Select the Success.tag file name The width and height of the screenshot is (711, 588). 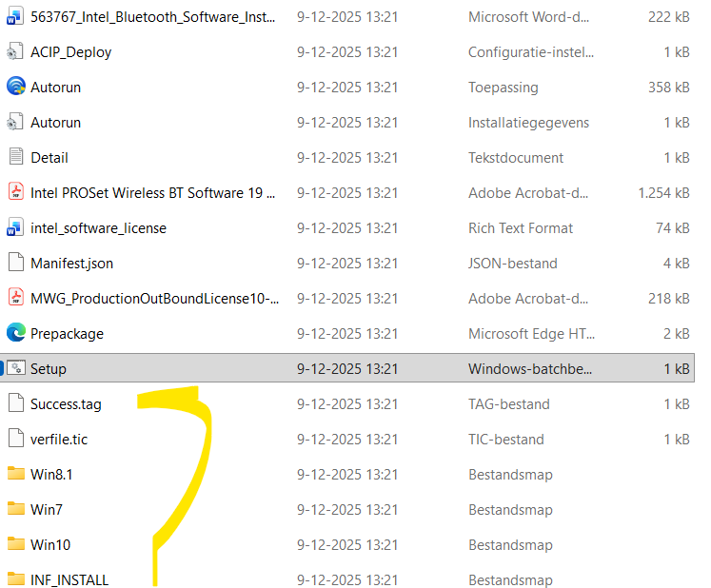(66, 404)
